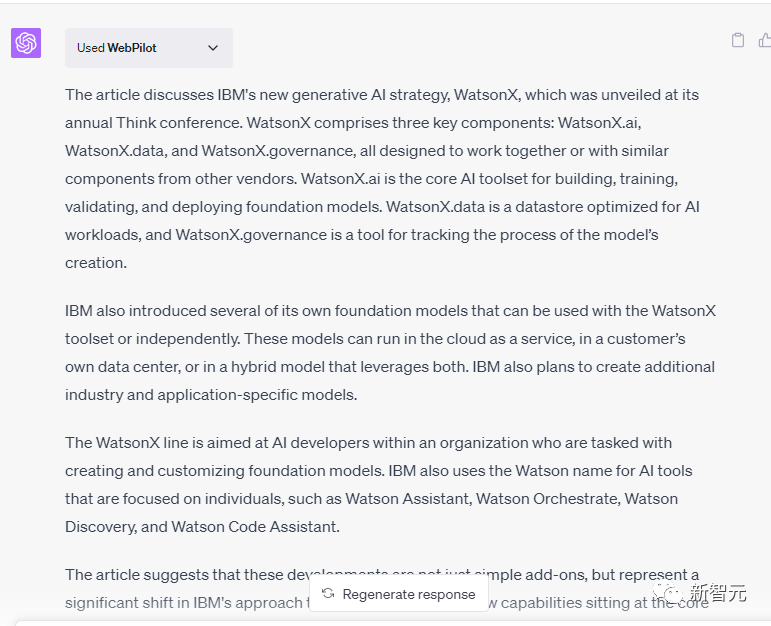Click the paragraph starting "IBM also introduced"
The image size is (771, 626).
click(390, 352)
